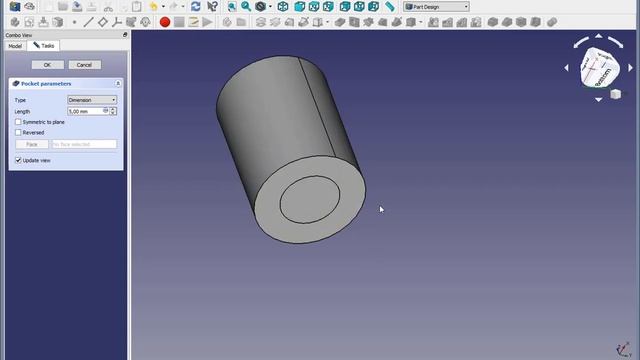The width and height of the screenshot is (640, 360).
Task: Open the pocket Type Dimension dropdown
Action: [x=92, y=100]
